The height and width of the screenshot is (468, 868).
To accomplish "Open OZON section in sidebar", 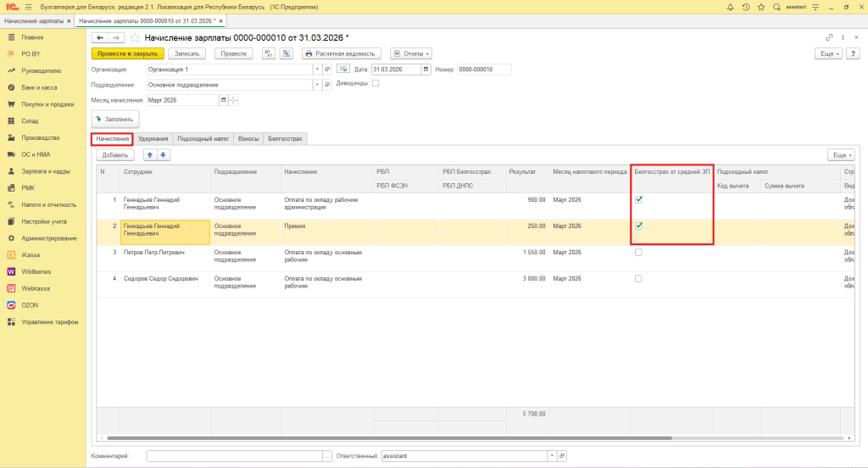I will (x=30, y=305).
